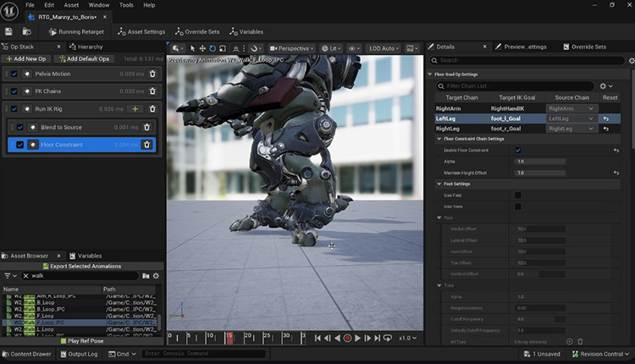Reset LeftLeg chain row with arrow icon

606,119
